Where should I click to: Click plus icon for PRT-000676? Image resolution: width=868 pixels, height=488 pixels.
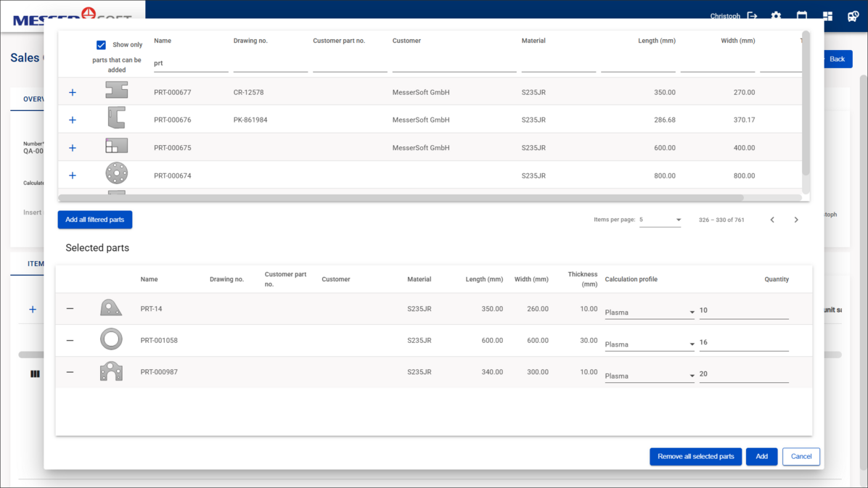click(x=73, y=120)
